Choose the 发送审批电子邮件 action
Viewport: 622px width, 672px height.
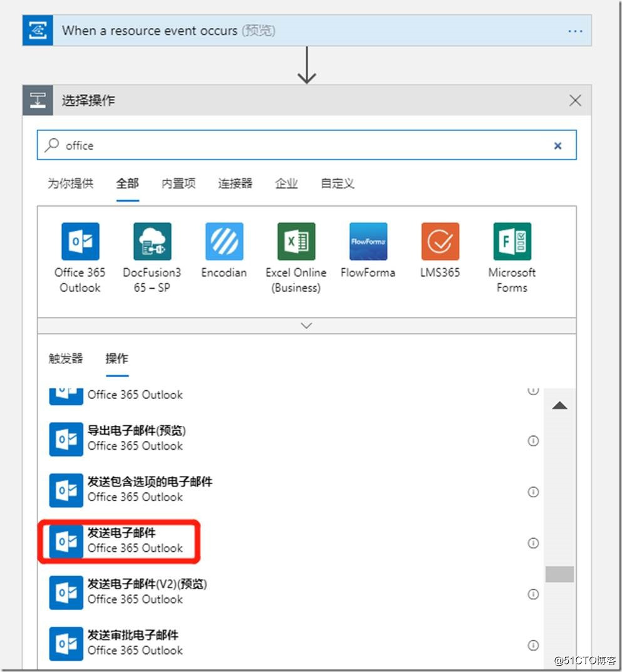(290, 643)
